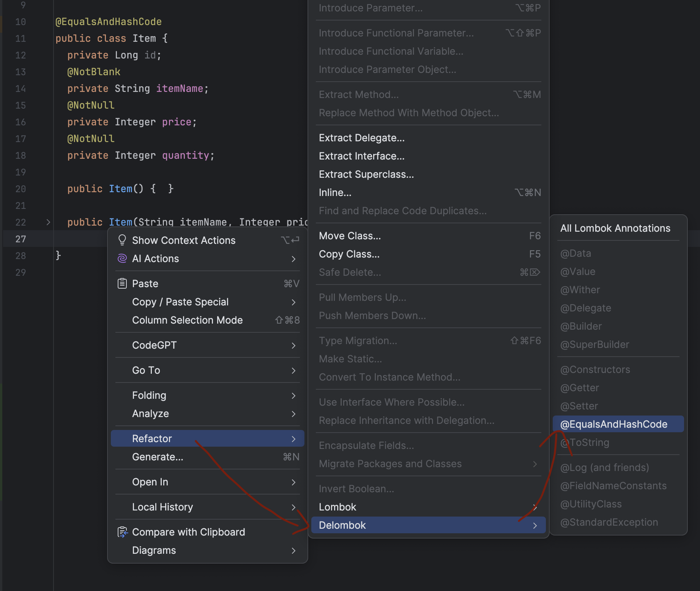Expand the Diagrams submenu chevron
Viewport: 700px width, 591px height.
click(x=293, y=551)
